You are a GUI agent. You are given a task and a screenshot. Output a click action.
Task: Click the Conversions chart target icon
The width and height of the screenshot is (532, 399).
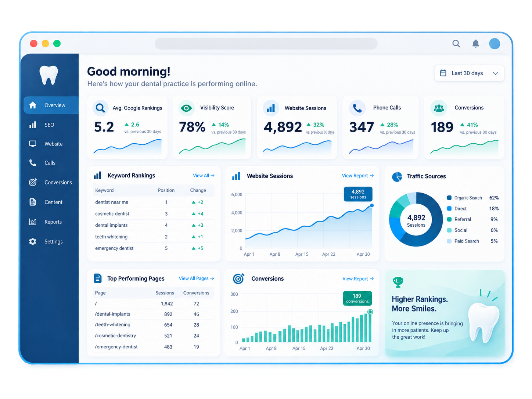pyautogui.click(x=238, y=279)
